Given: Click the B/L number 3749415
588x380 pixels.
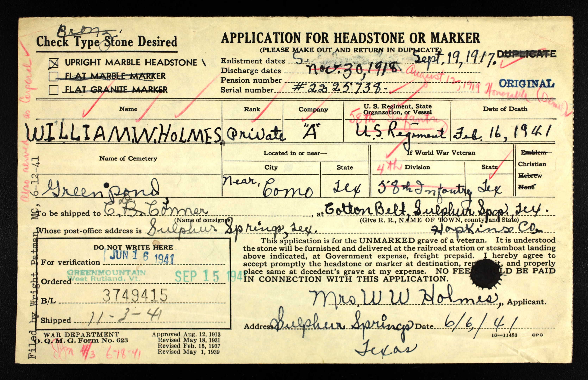Looking at the screenshot, I should click(135, 295).
